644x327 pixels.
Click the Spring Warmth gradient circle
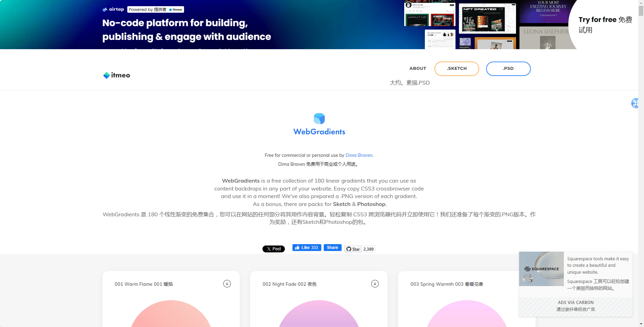[467, 314]
